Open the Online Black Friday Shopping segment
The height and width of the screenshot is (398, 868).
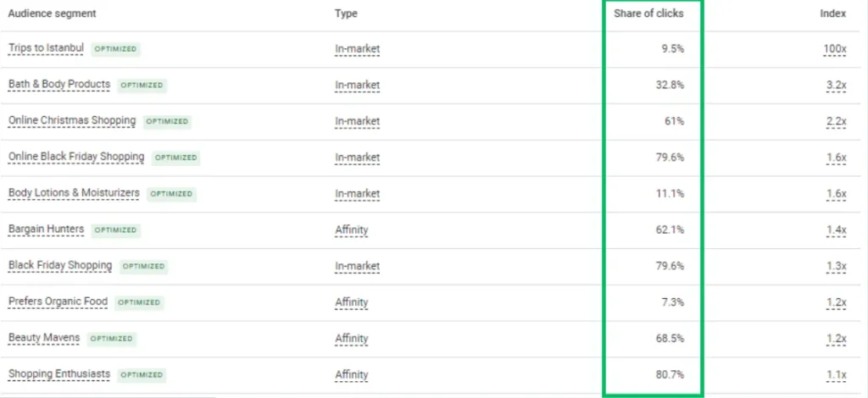tap(76, 158)
